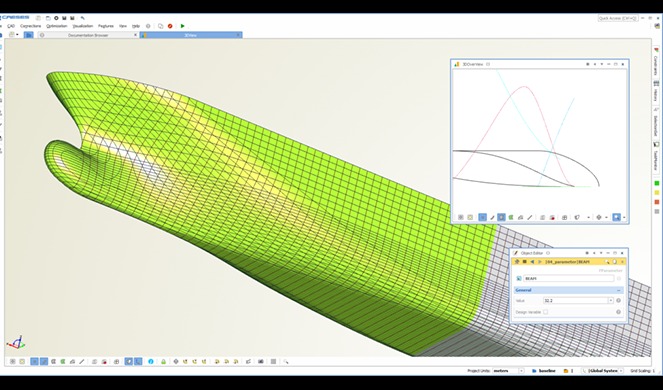This screenshot has width=663, height=390.
Task: Click the green surface icon in 3DOverview toolbar
Action: tap(511, 217)
